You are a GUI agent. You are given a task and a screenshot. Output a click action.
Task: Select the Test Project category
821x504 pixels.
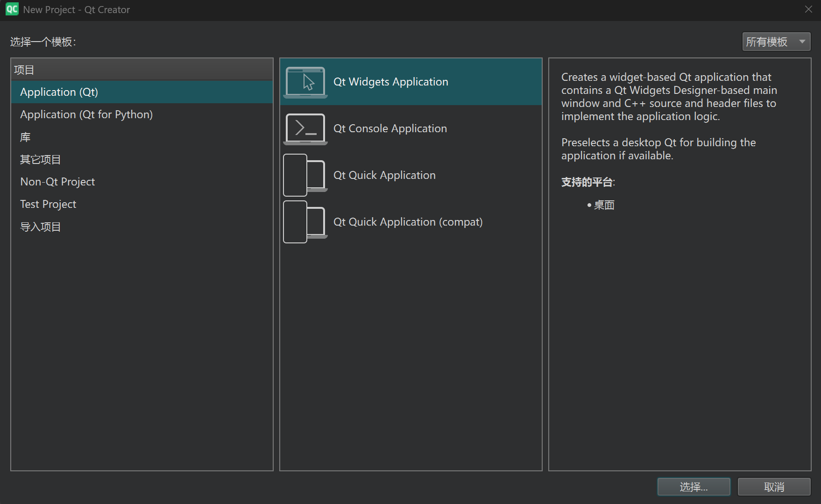pos(142,204)
